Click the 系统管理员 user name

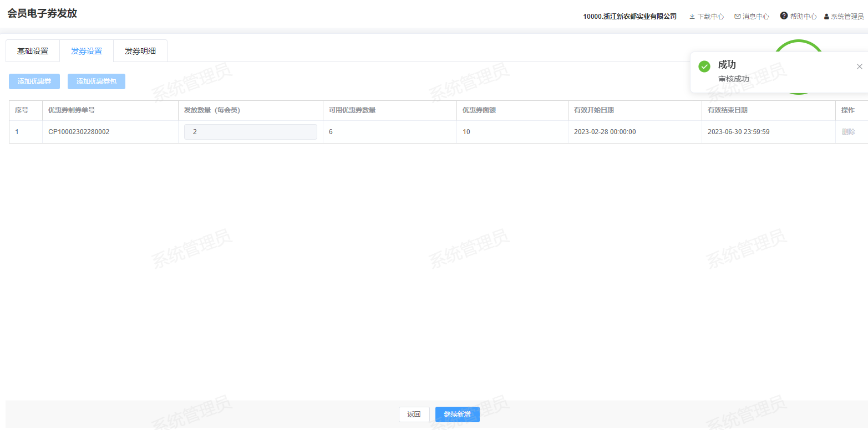847,17
